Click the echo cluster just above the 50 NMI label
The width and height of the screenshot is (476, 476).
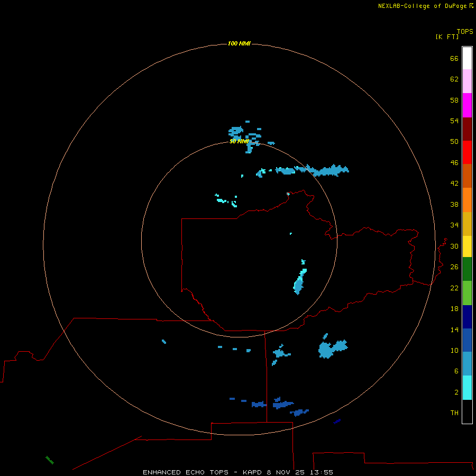point(236,132)
